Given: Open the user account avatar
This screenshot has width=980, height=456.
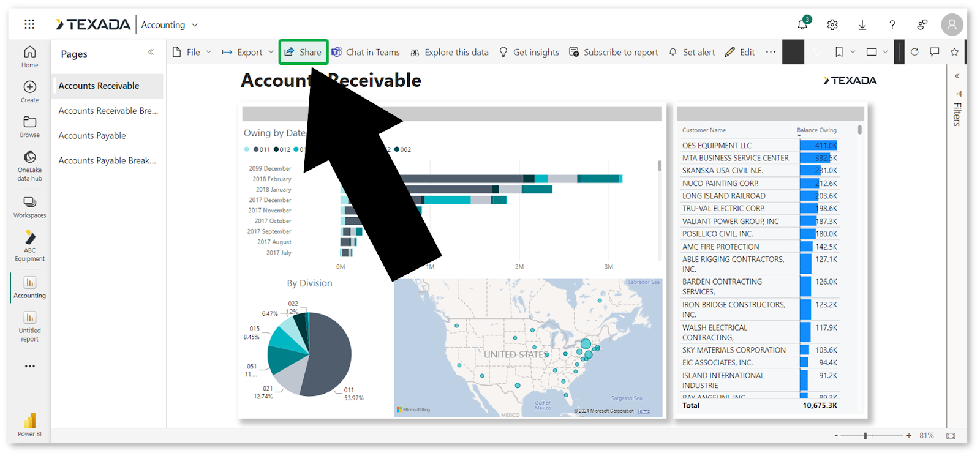Looking at the screenshot, I should (x=952, y=24).
